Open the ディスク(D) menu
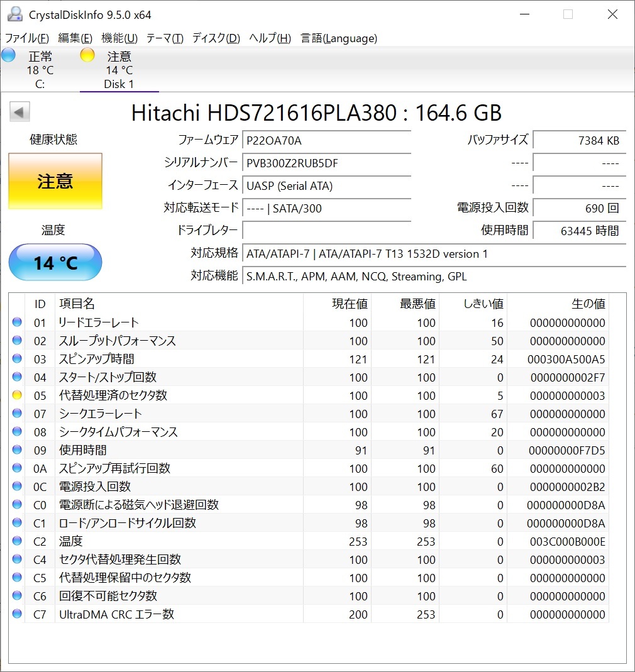 [x=216, y=38]
